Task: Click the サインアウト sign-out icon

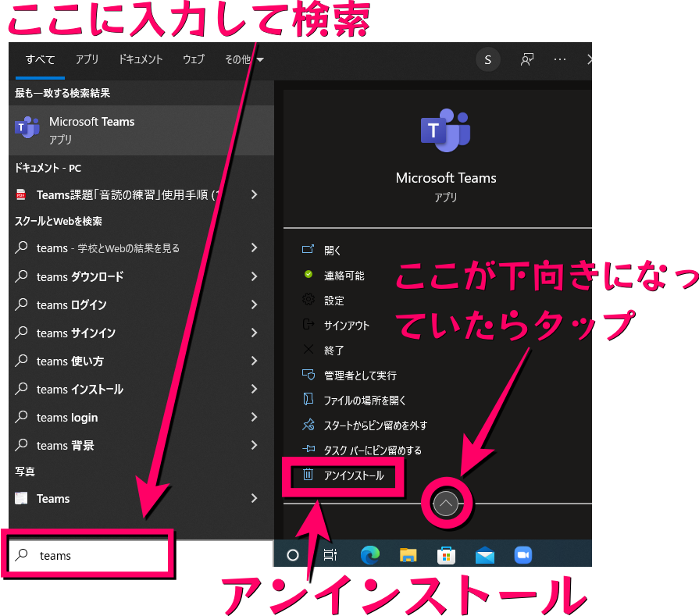Action: click(x=308, y=324)
